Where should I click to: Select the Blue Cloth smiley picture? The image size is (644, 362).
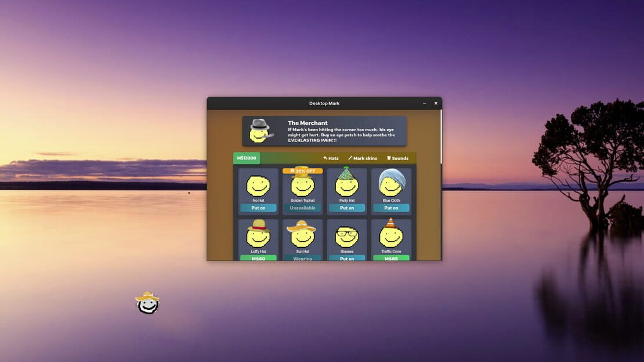[x=391, y=182]
